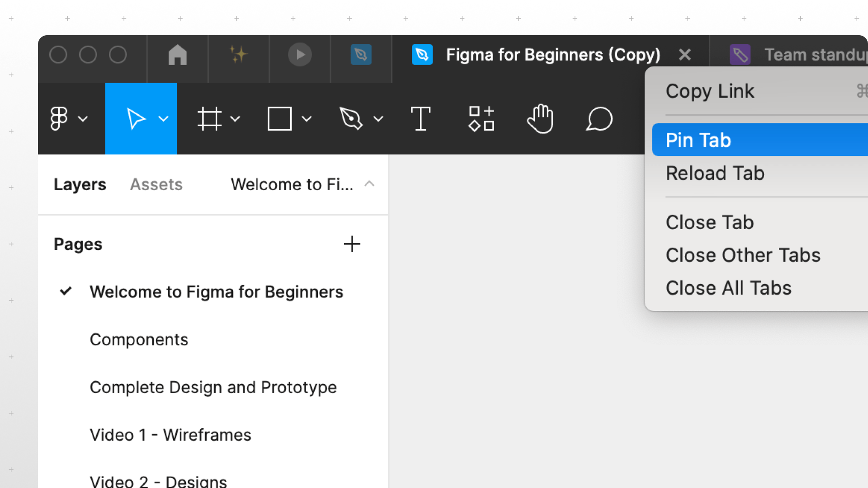The width and height of the screenshot is (868, 488).
Task: Select the Rectangle shape tool
Action: [279, 118]
